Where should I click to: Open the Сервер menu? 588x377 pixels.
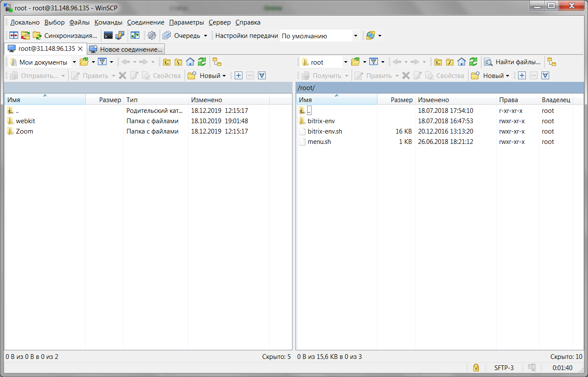pyautogui.click(x=220, y=22)
